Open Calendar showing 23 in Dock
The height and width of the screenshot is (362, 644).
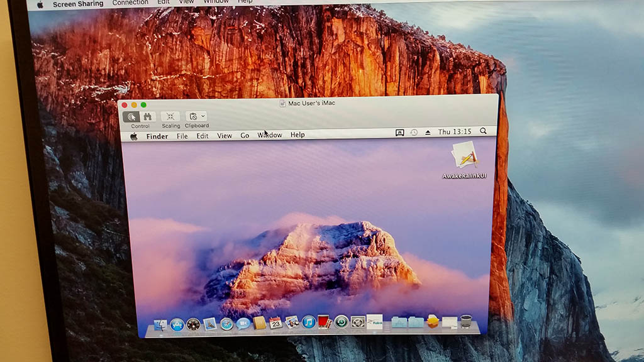(275, 323)
